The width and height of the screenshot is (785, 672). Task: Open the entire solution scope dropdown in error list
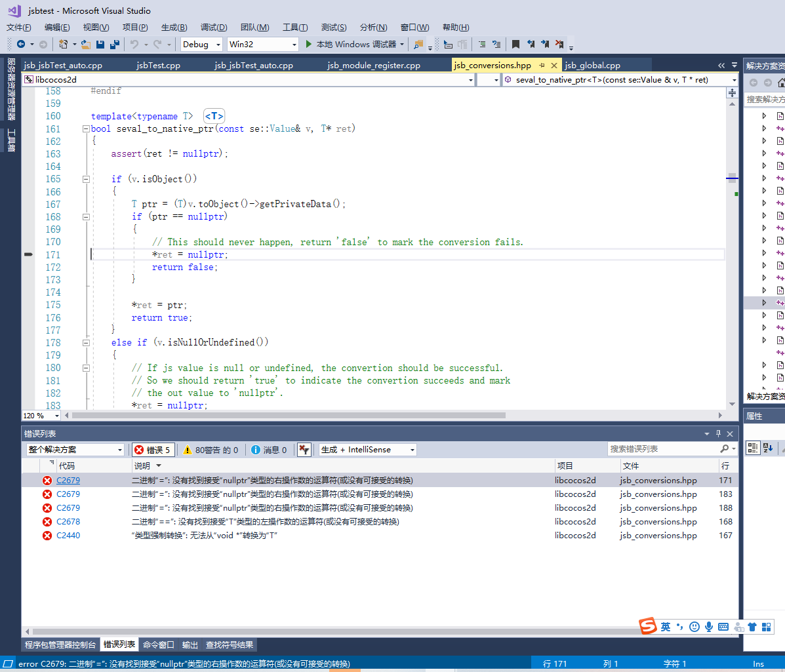75,449
